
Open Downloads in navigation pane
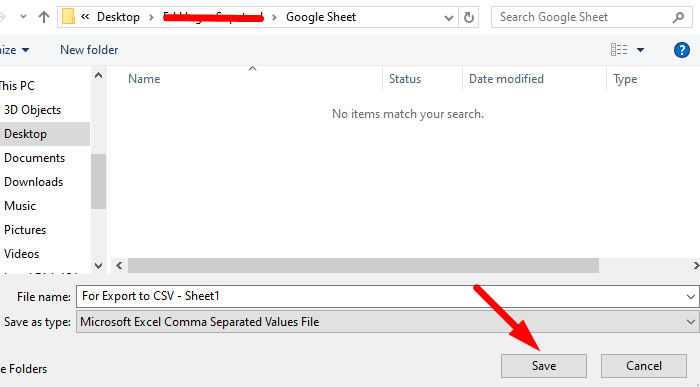coord(33,182)
